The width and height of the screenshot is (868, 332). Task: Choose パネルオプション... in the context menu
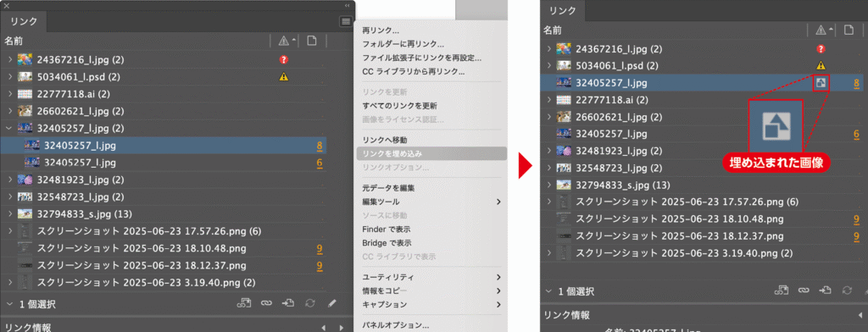click(x=395, y=325)
